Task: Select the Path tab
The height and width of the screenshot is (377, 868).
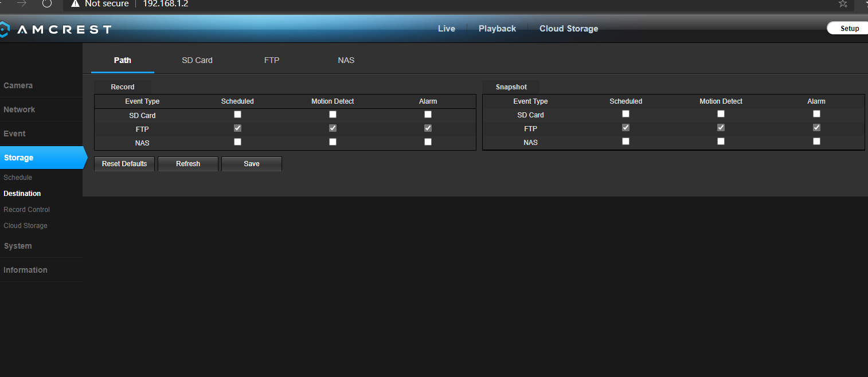Action: point(123,60)
